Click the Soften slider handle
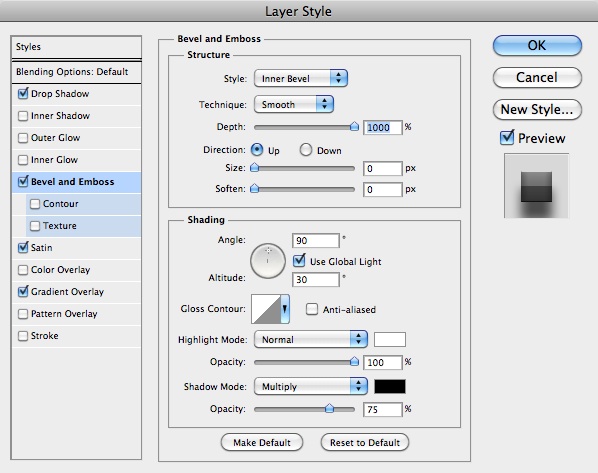This screenshot has height=473, width=598. point(254,189)
